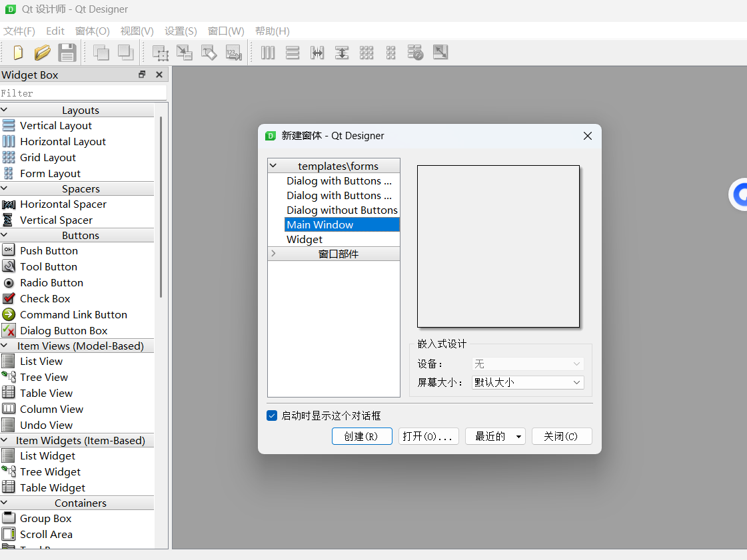Screen dimensions: 747x560
Task: Select the Edit Widgets mode icon
Action: click(x=161, y=53)
